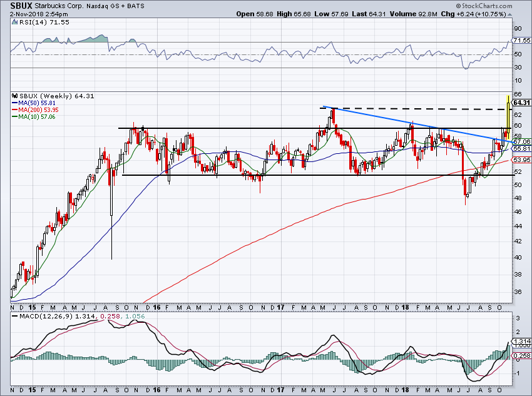Click the Volume 92.8M figure

(414, 14)
